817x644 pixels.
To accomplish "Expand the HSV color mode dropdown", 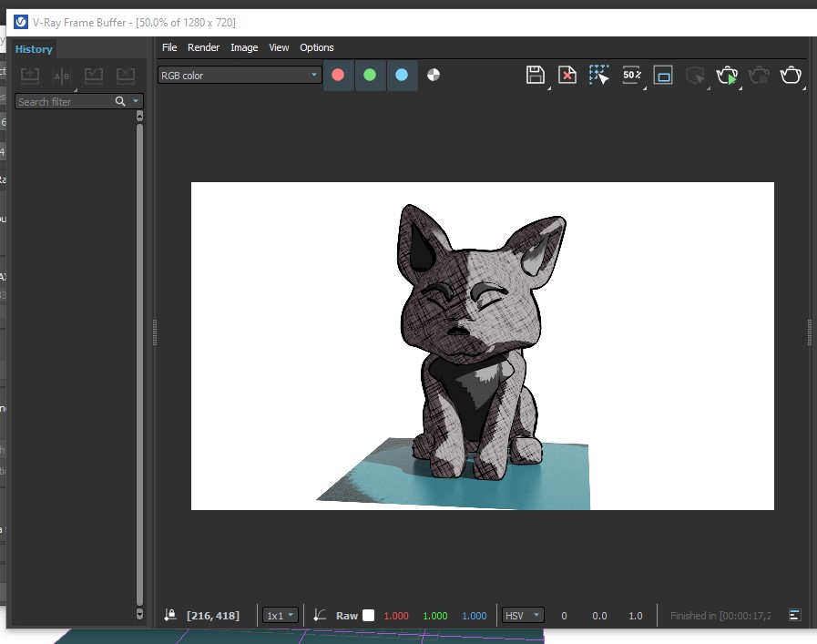I will click(523, 616).
